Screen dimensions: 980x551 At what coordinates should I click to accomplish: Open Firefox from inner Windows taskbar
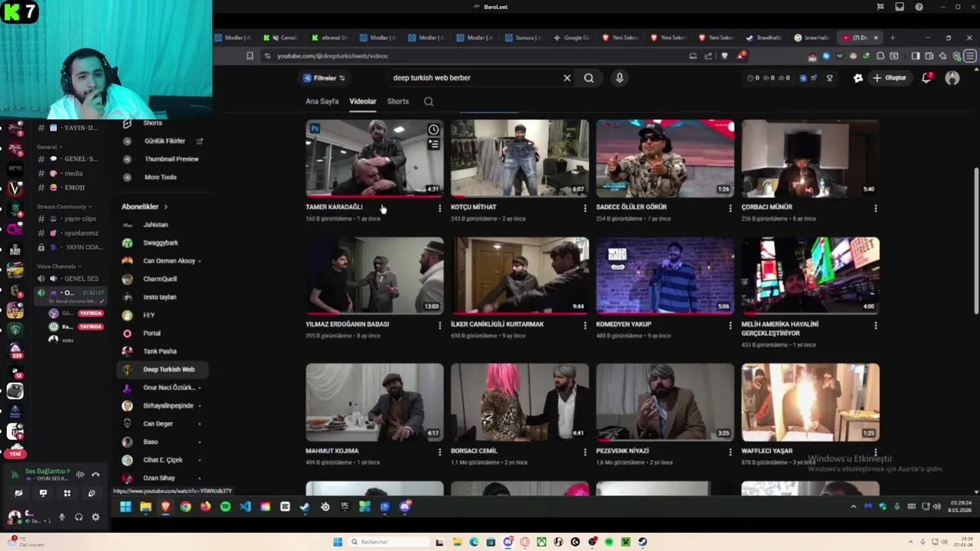[x=205, y=507]
